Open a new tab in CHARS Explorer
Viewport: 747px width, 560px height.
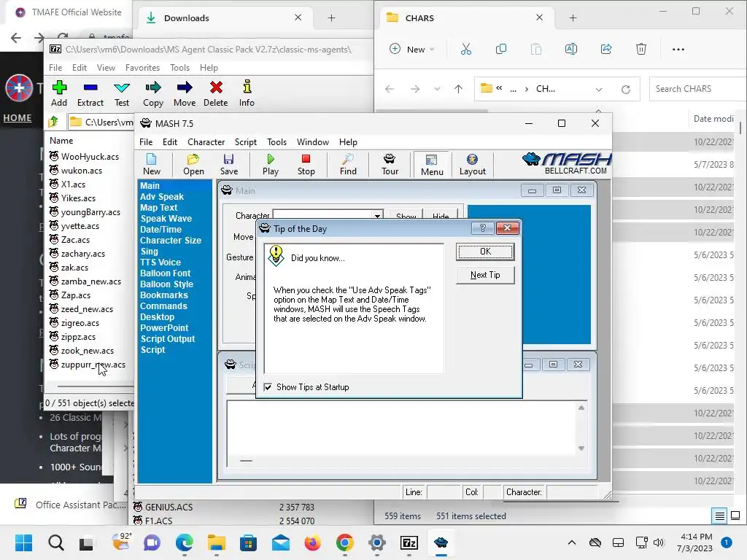pyautogui.click(x=573, y=18)
